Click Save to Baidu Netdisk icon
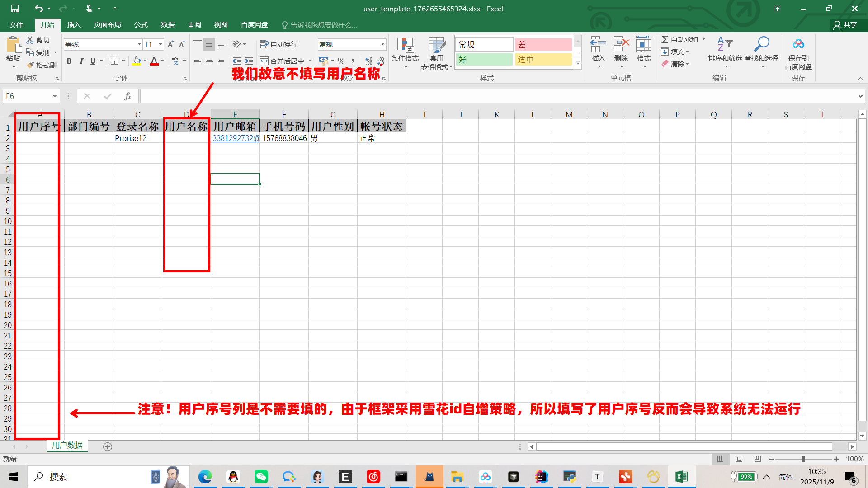Viewport: 868px width, 488px height. (798, 44)
